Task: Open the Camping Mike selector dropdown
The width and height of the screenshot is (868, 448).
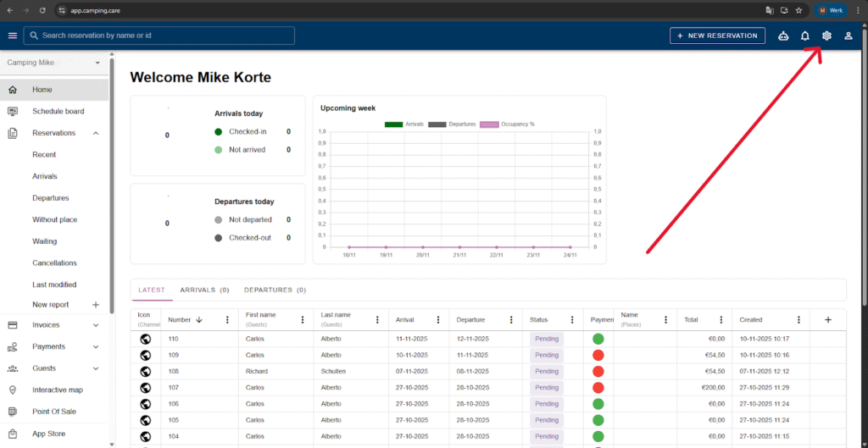Action: coord(55,63)
